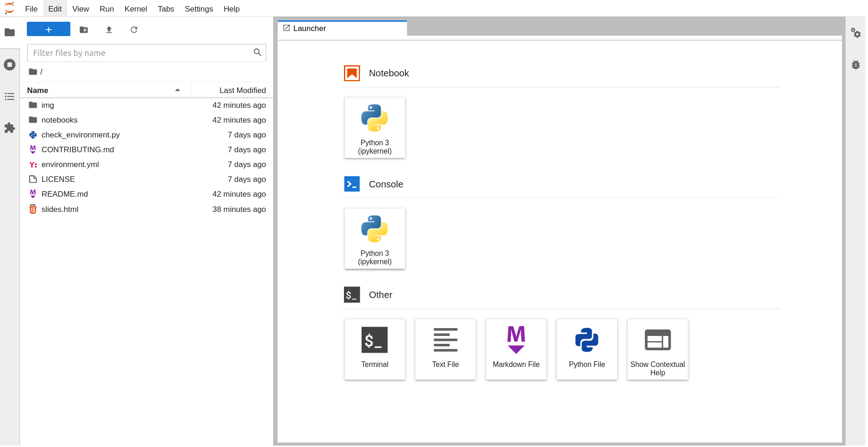Open the Debugger bug icon

coord(856,65)
